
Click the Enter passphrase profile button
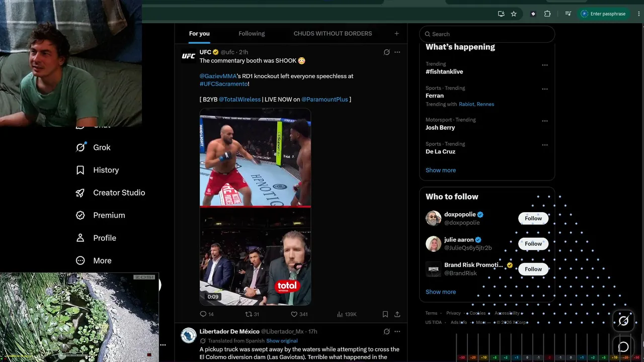[604, 14]
